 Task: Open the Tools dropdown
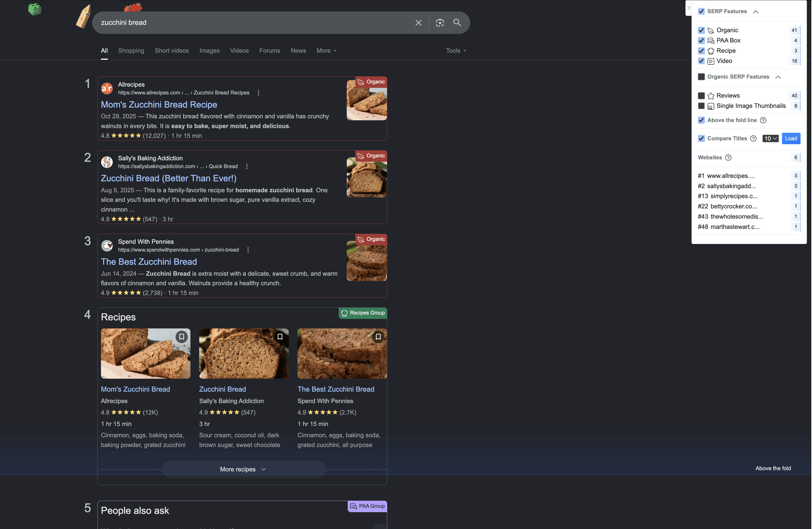point(456,51)
